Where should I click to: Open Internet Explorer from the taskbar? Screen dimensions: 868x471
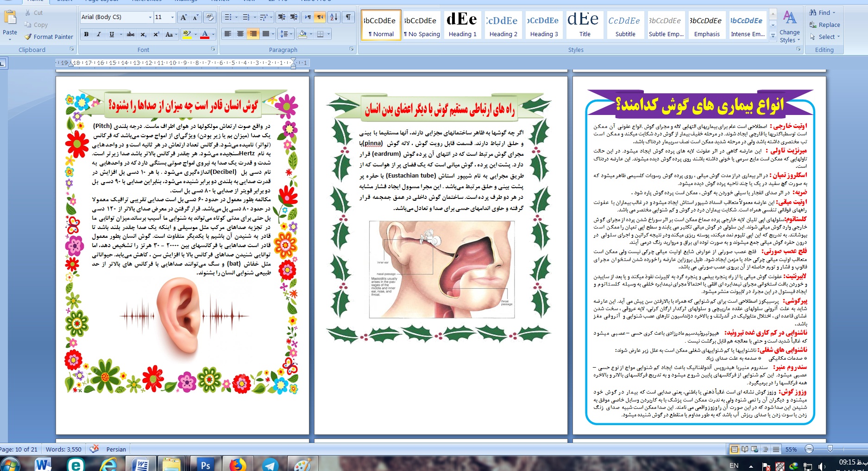[x=108, y=465]
